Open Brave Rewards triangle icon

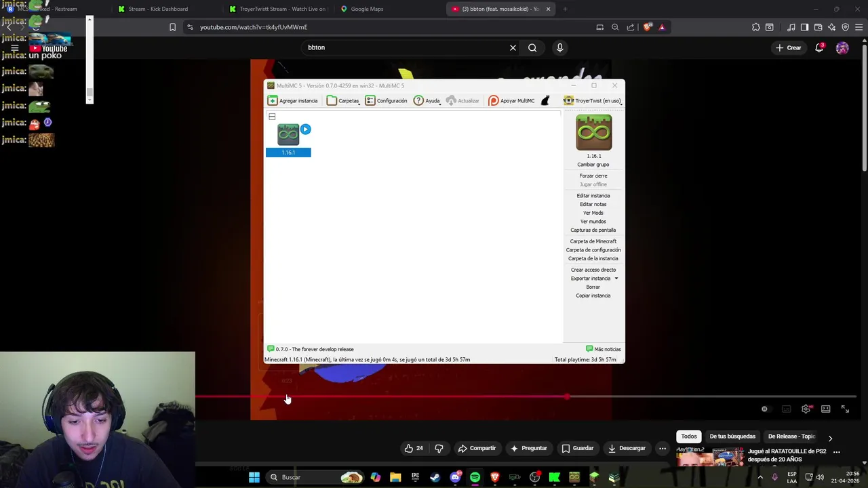(x=662, y=27)
